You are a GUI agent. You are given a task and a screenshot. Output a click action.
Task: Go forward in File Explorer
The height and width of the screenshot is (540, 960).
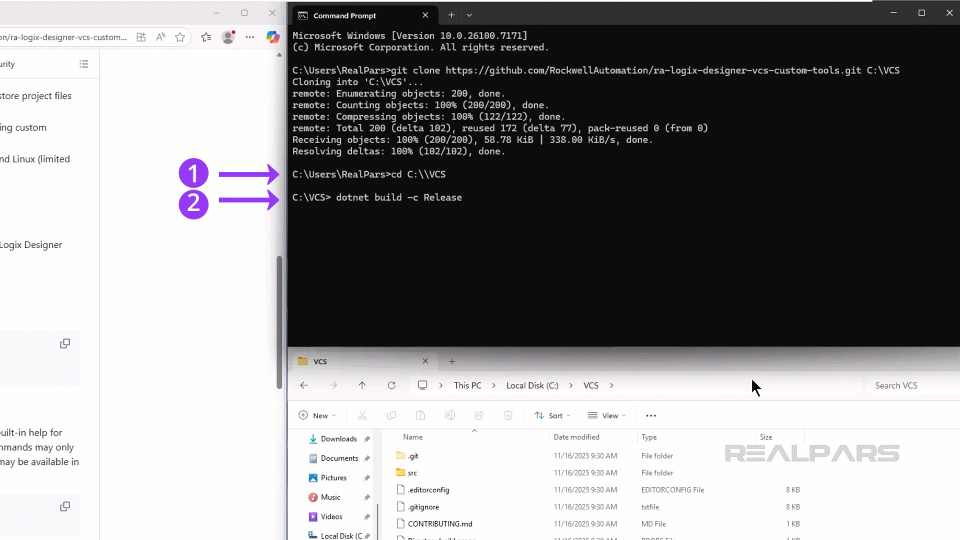tap(333, 385)
